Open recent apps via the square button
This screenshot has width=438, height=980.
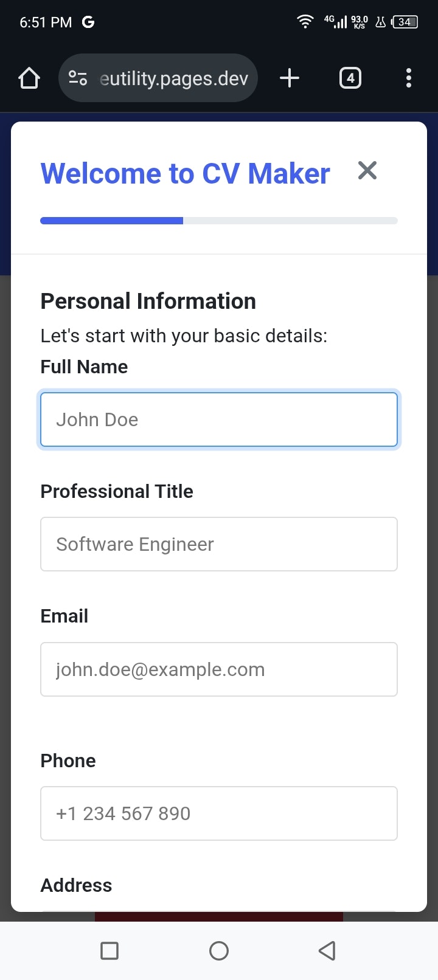[109, 950]
